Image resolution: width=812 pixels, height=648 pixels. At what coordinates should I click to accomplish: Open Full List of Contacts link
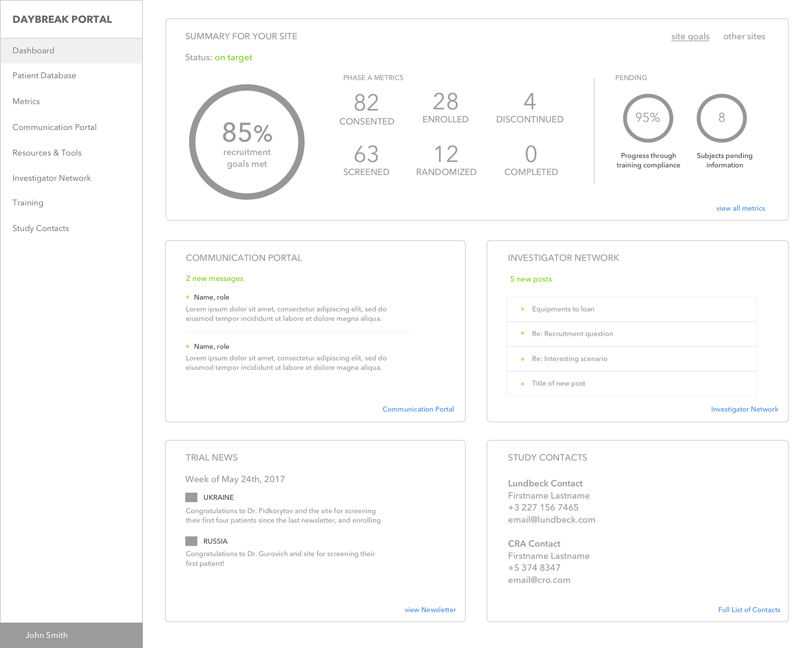(749, 610)
